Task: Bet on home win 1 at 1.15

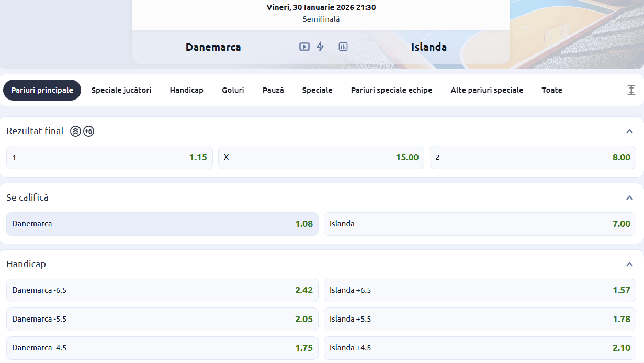Action: (109, 157)
